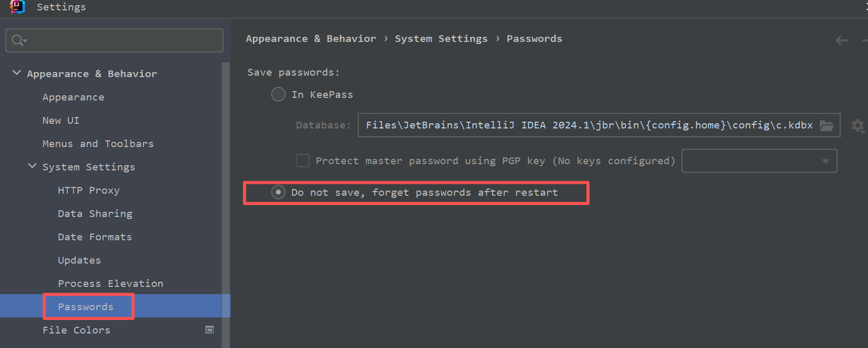Go back using the left arrow
Screen dimensions: 868x348
[842, 40]
